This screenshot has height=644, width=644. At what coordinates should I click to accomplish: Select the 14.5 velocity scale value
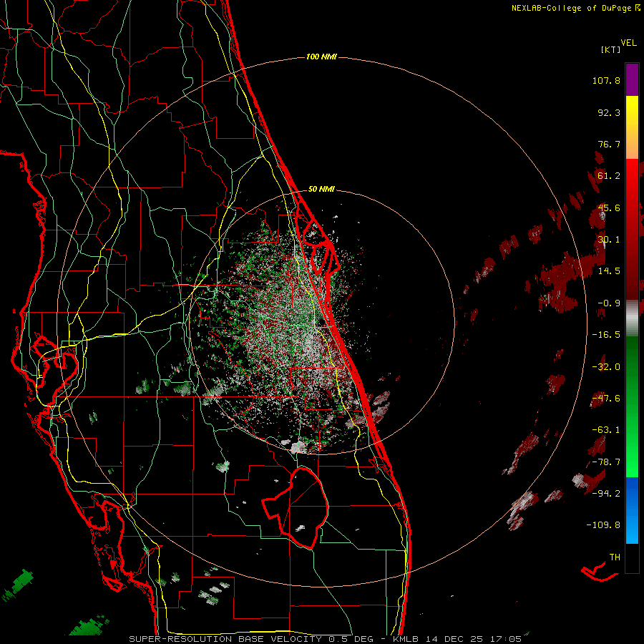coord(609,271)
